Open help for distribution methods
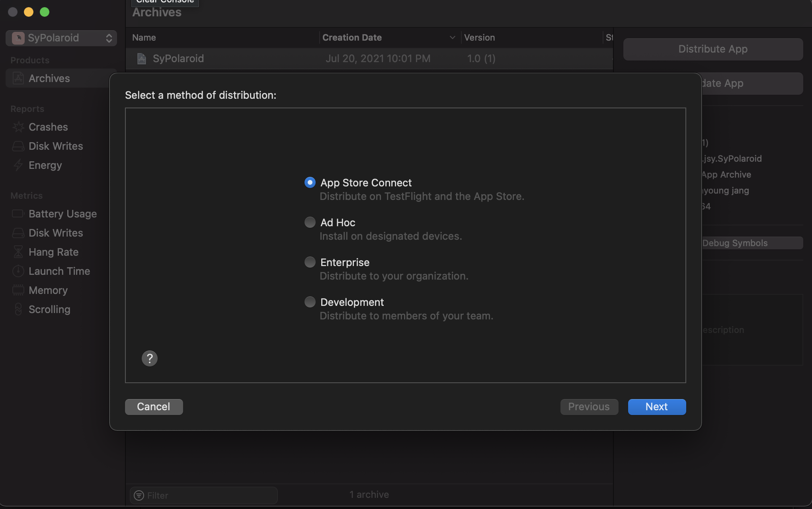Image resolution: width=812 pixels, height=509 pixels. pyautogui.click(x=149, y=358)
